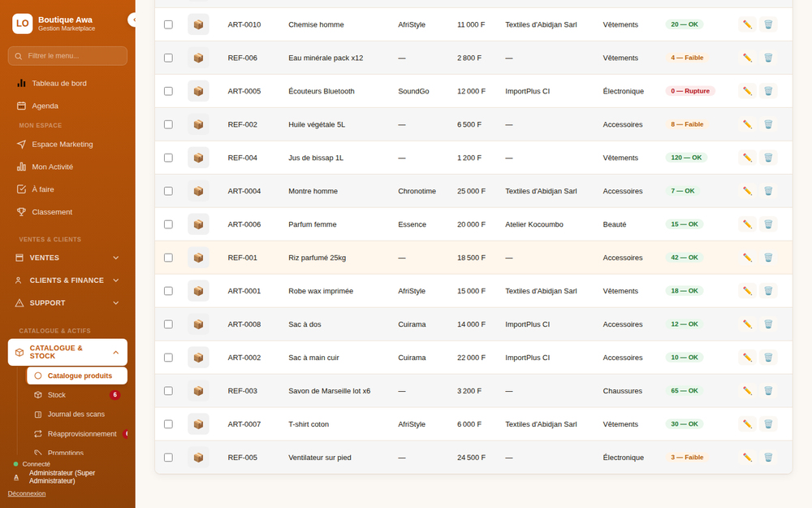Tick the T-shirt coton checkbox
The height and width of the screenshot is (508, 812).
point(168,424)
